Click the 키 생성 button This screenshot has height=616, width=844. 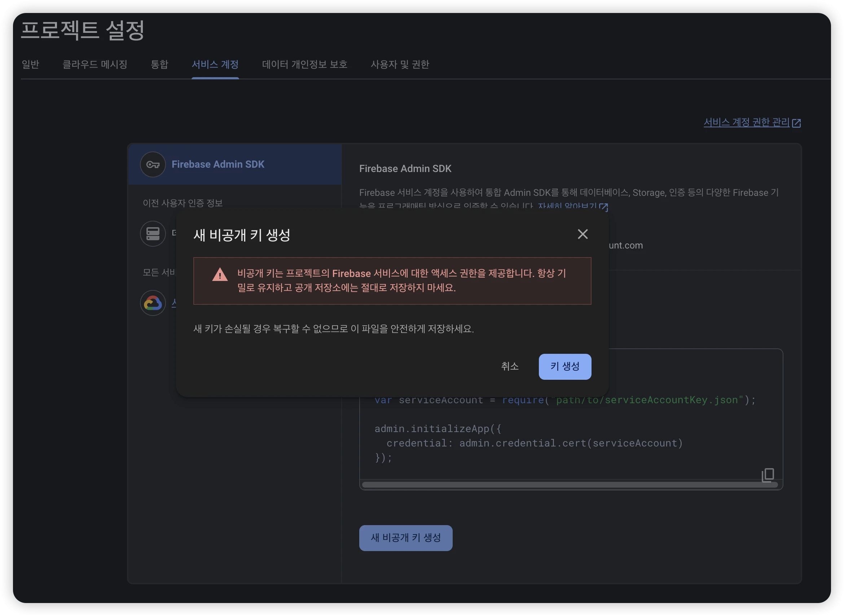[565, 366]
